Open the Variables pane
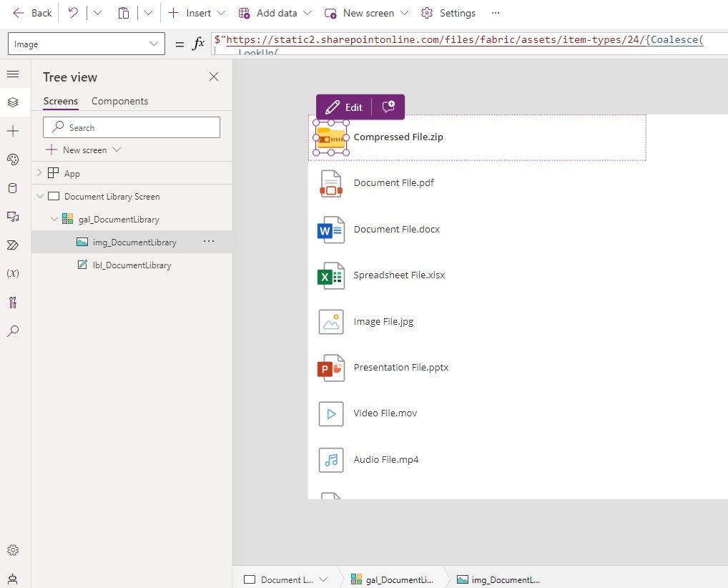Image resolution: width=728 pixels, height=588 pixels. (x=13, y=273)
